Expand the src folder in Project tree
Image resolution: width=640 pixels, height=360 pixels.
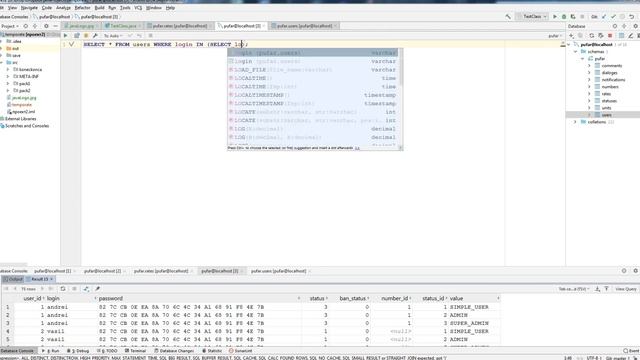2,62
